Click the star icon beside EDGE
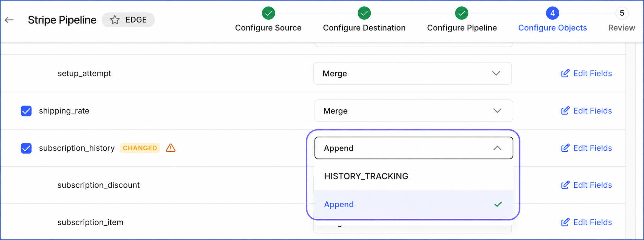 tap(115, 20)
